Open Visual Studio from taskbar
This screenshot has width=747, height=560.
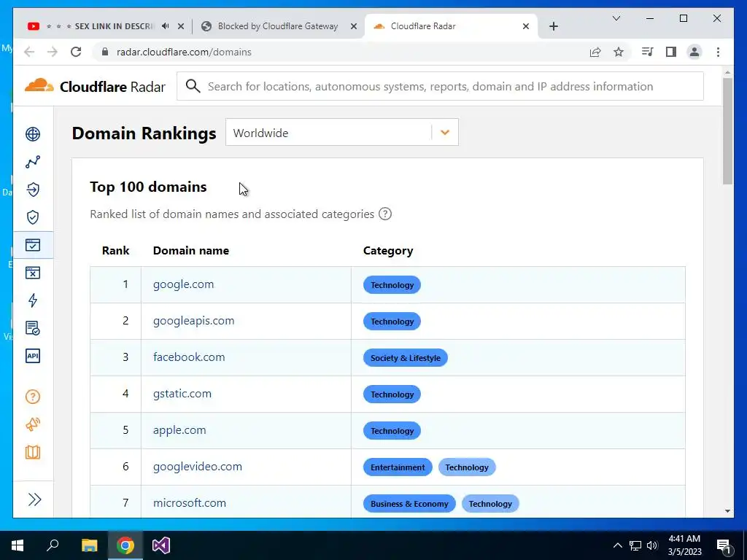(x=161, y=545)
